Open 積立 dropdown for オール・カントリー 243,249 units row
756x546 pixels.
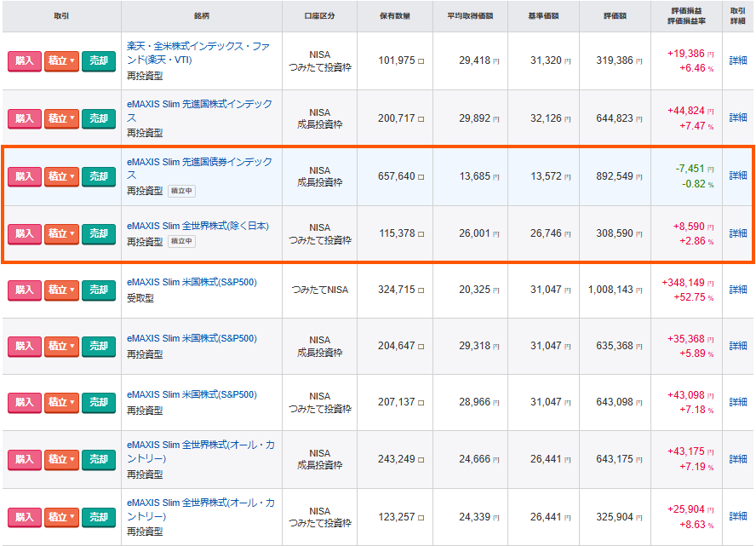[61, 460]
